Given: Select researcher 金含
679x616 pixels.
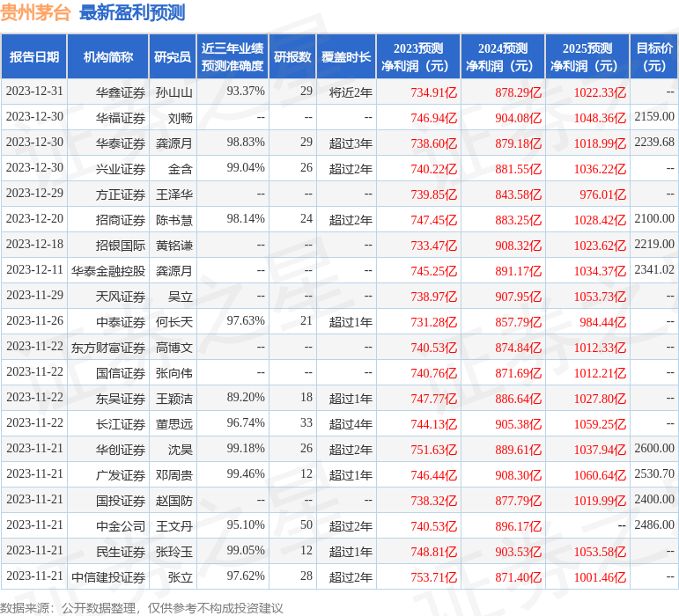Looking at the screenshot, I should click(181, 169).
